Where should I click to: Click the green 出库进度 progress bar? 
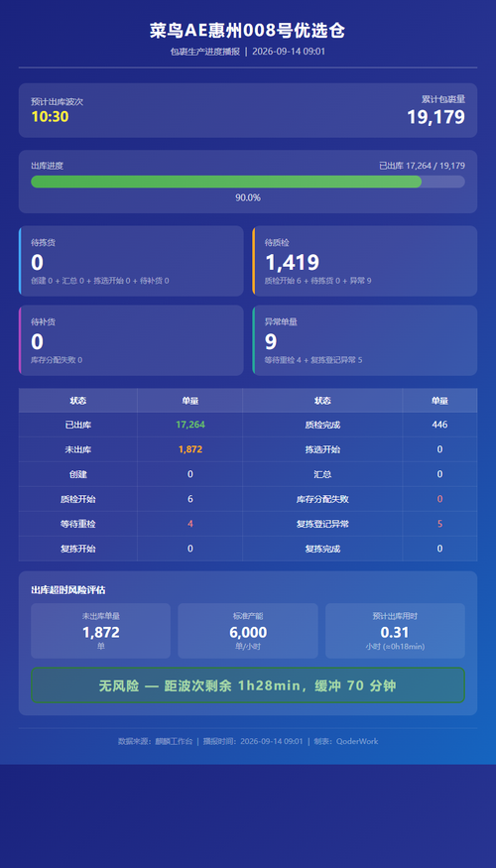[x=226, y=182]
